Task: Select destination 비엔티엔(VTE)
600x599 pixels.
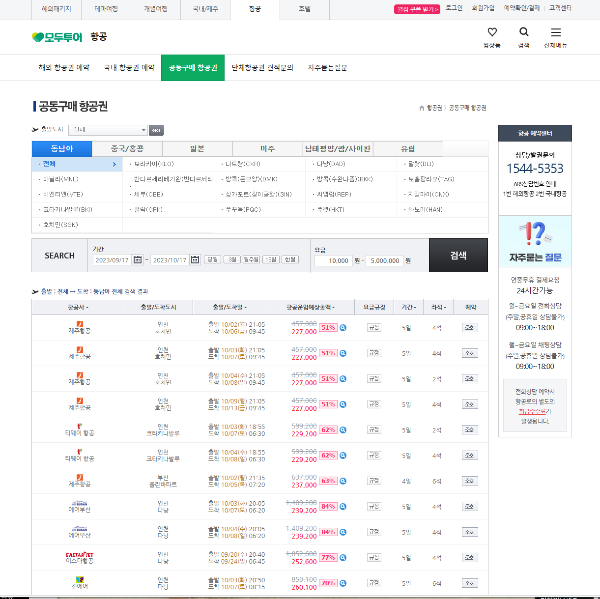Action: tap(63, 194)
